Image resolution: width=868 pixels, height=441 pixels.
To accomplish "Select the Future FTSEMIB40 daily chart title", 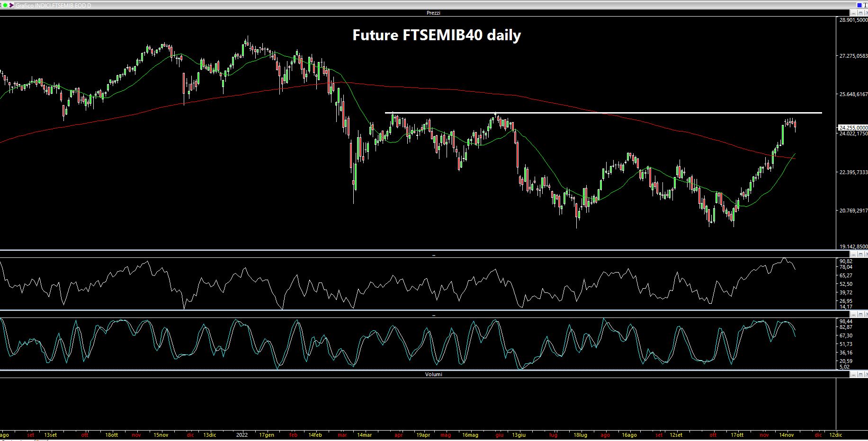I will click(437, 35).
